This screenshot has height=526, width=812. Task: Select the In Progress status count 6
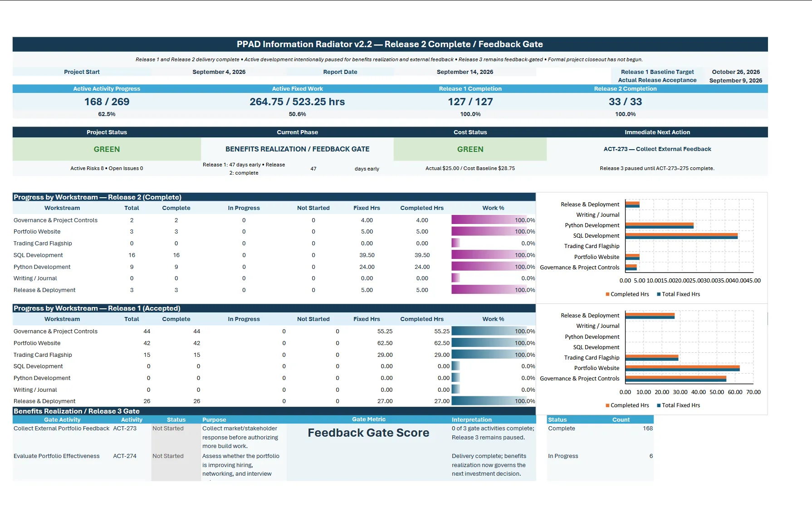(x=651, y=456)
